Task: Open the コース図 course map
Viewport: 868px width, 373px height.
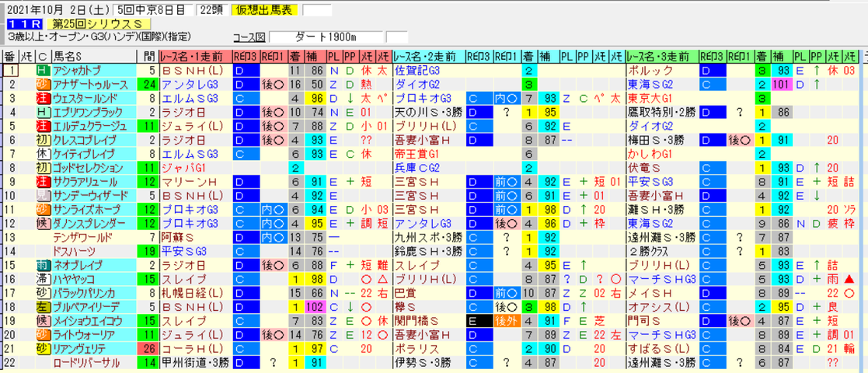Action: coord(249,37)
